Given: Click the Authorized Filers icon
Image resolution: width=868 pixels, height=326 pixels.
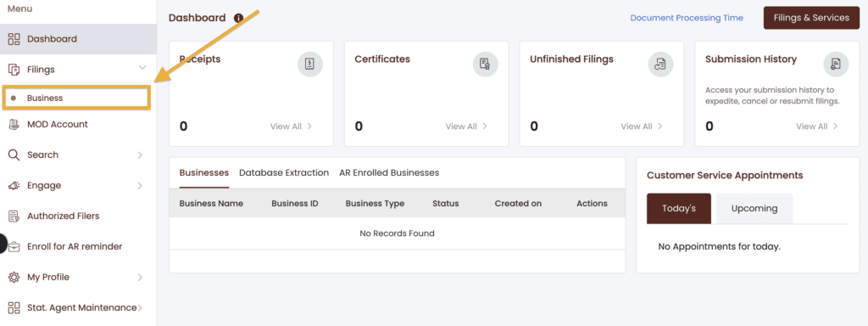Looking at the screenshot, I should [x=14, y=216].
